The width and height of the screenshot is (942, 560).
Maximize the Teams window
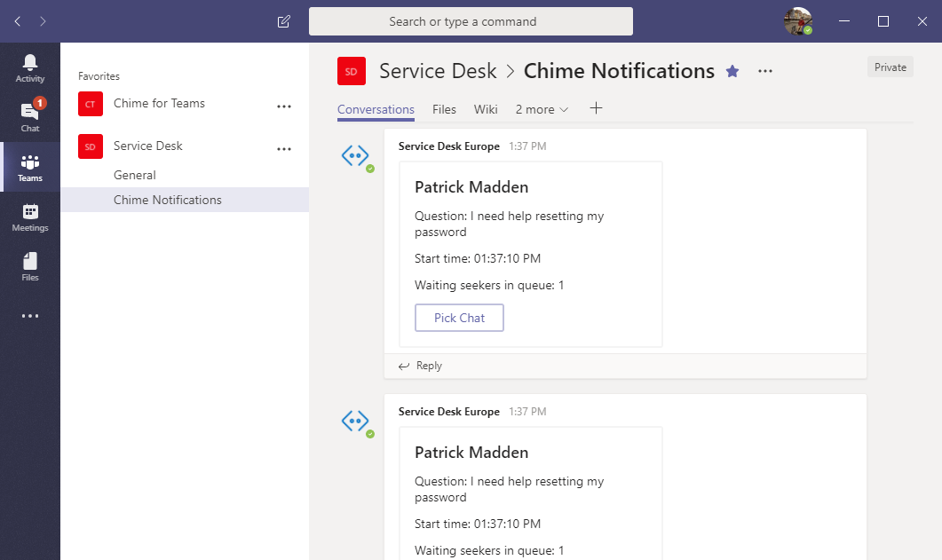883,21
